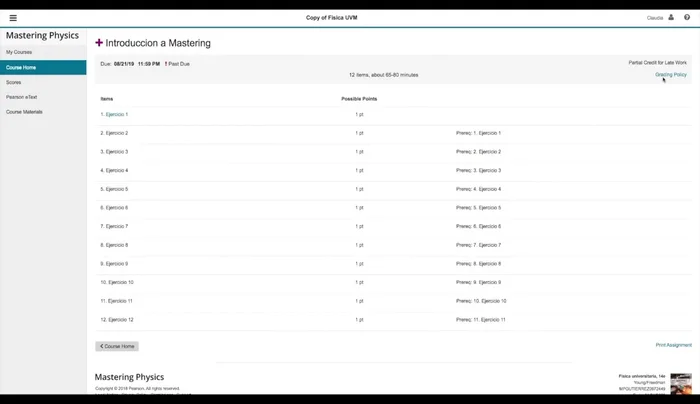
Task: Click the Copy of Fisica UVM title
Action: [x=332, y=18]
